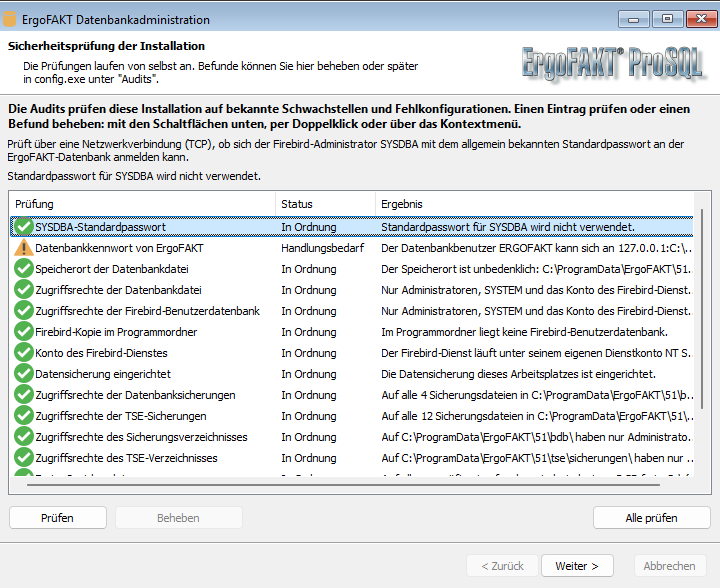Click green check icon for SYSDBA-Standardpasswort
Viewport: 720px width, 588px height.
pyautogui.click(x=23, y=227)
